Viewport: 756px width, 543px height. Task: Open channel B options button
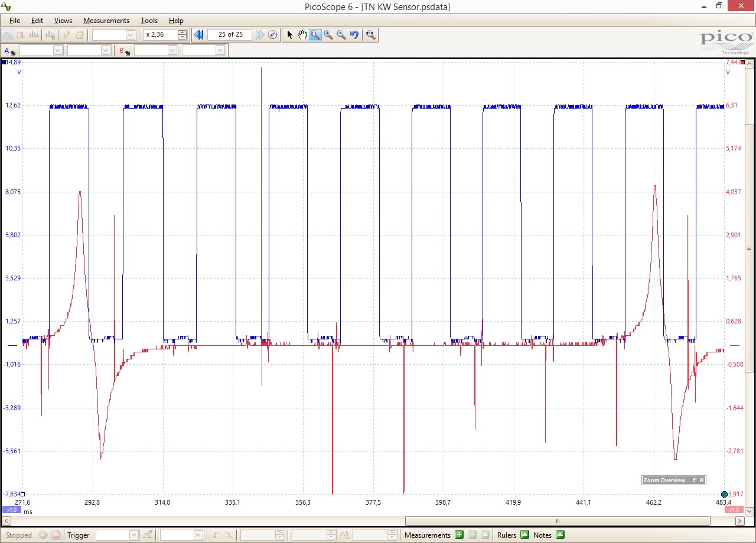point(125,51)
